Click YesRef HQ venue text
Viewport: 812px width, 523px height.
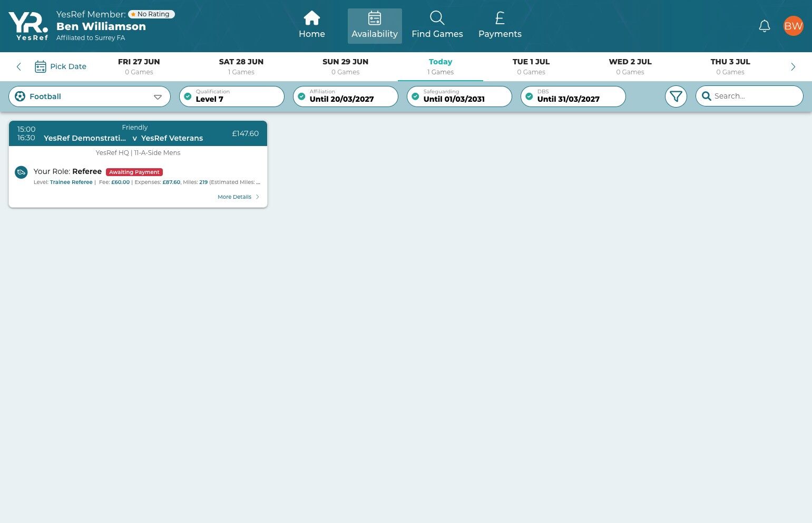click(112, 153)
